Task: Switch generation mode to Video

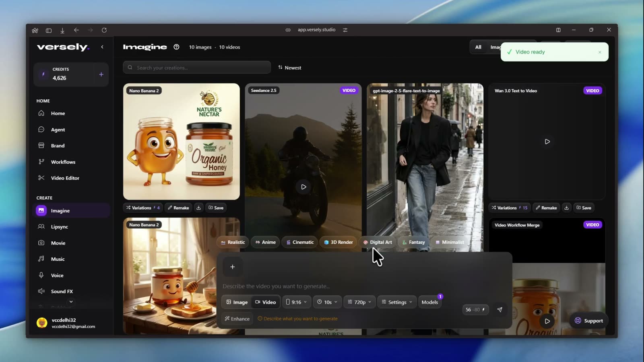Action: click(x=266, y=302)
